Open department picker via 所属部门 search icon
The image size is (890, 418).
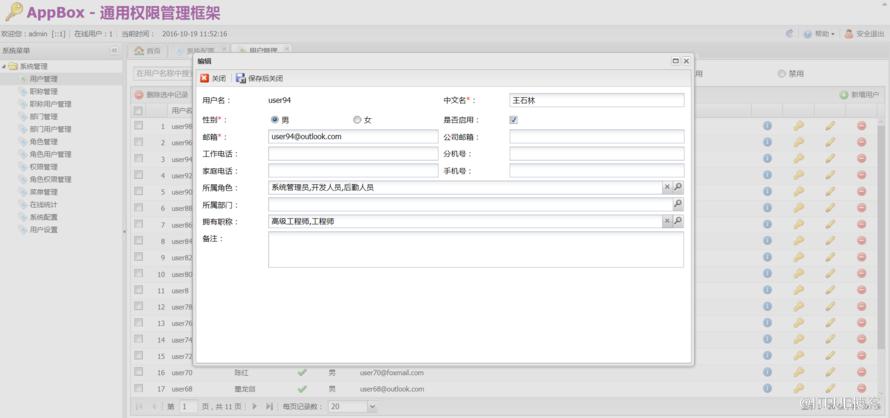678,204
